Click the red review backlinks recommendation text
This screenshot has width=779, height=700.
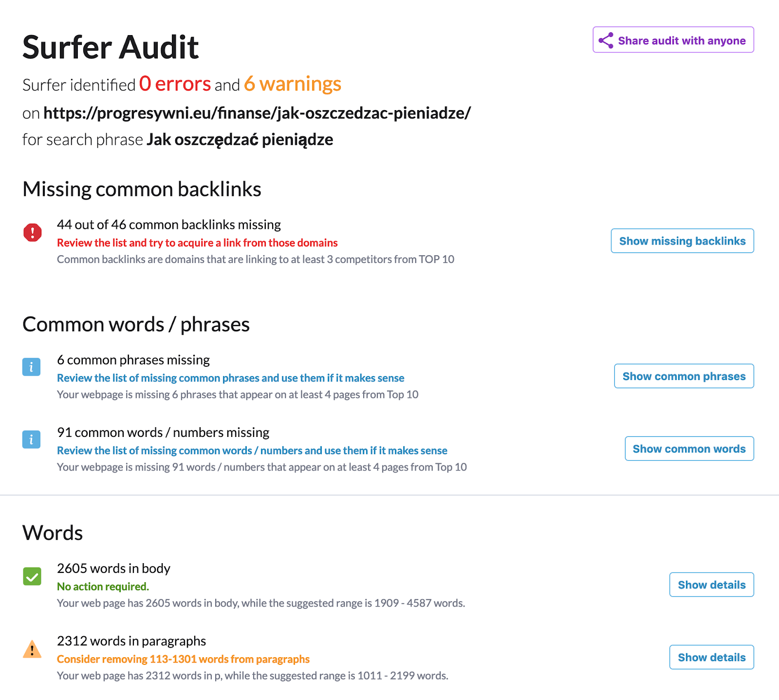point(197,243)
